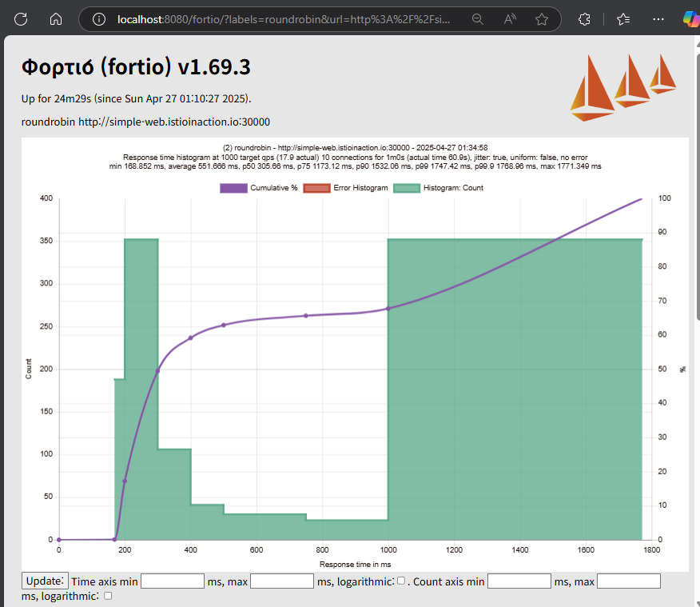Open Copilot sidebar icon

(691, 19)
